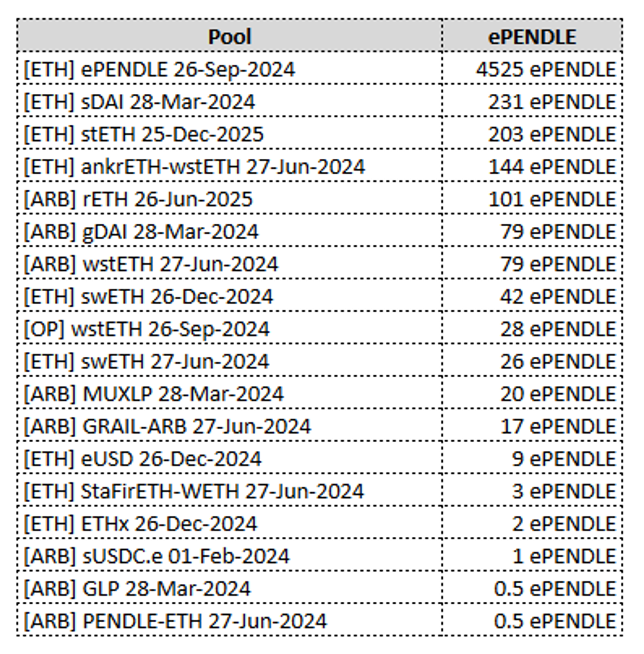Click the PENDLE-ETH 27-Jun-2024 pool cell
The image size is (644, 654).
coord(175,621)
